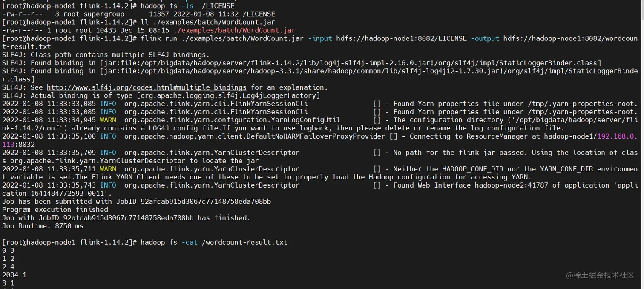This screenshot has height=289, width=644.
Task: Click the 2004 1 result line
Action: tap(14, 275)
